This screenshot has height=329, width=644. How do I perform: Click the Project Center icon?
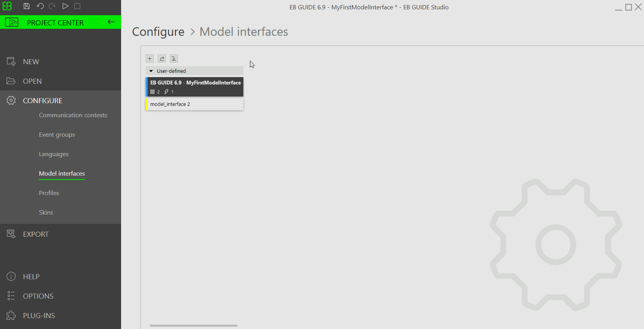(12, 23)
